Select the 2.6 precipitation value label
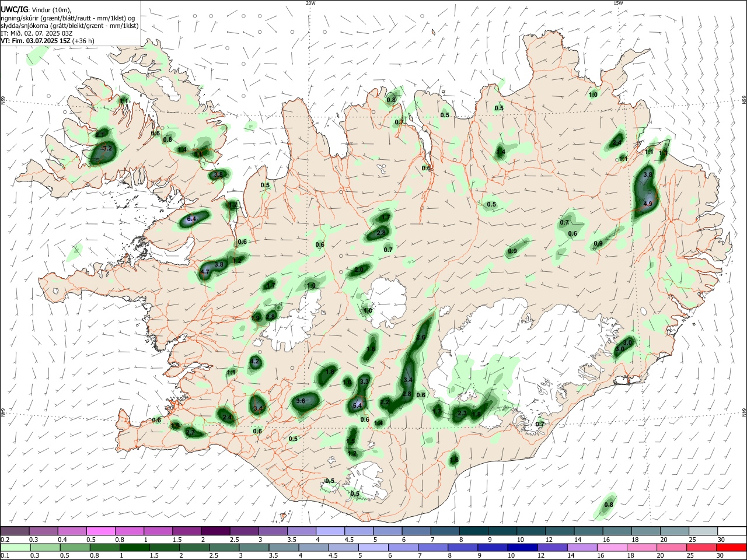 (422, 338)
